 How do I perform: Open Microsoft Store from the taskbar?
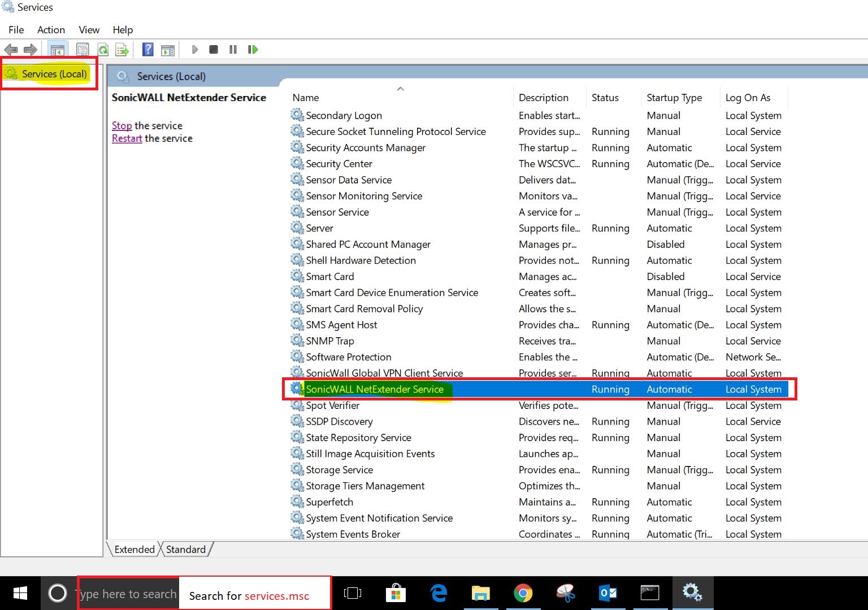tap(396, 593)
